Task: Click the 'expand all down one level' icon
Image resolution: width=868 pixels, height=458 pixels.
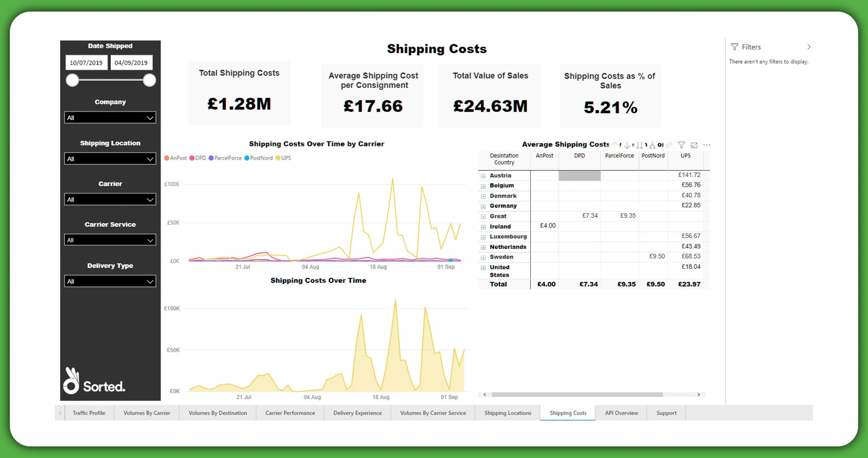Action: pyautogui.click(x=652, y=145)
